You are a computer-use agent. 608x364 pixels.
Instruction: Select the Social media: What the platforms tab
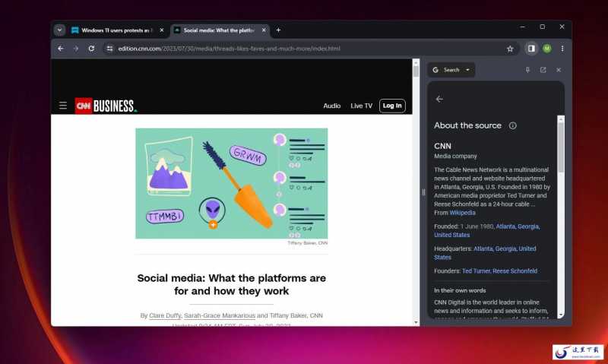pyautogui.click(x=220, y=30)
